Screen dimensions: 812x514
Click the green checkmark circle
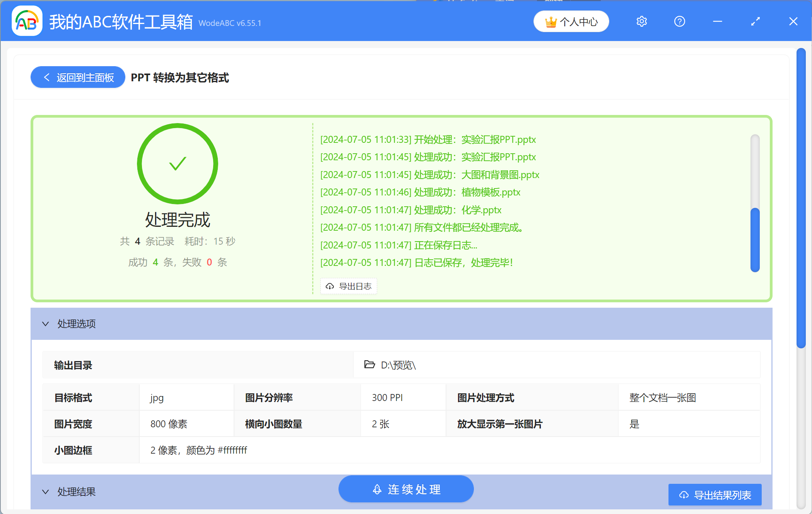178,164
